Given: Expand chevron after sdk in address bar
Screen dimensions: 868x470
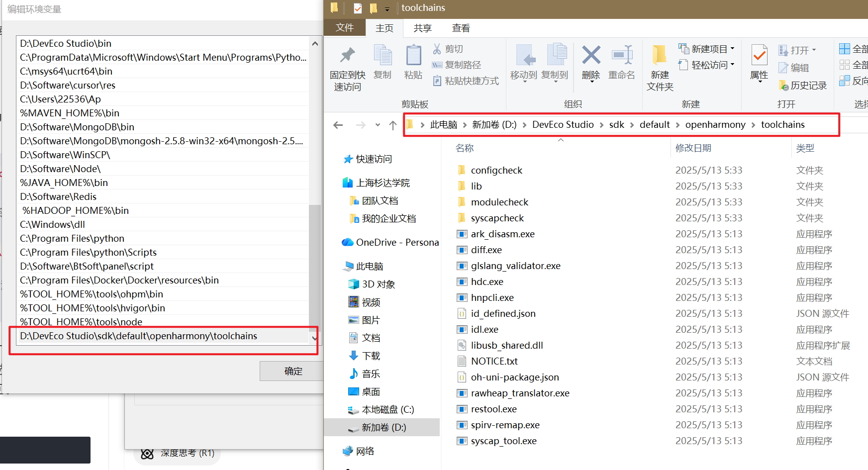Looking at the screenshot, I should 632,125.
